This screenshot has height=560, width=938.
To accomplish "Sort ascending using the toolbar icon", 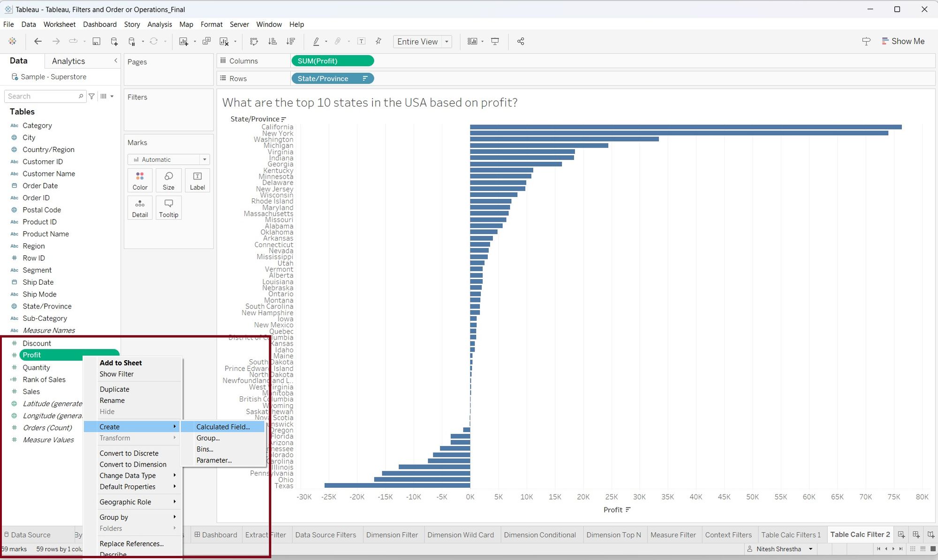I will click(272, 42).
